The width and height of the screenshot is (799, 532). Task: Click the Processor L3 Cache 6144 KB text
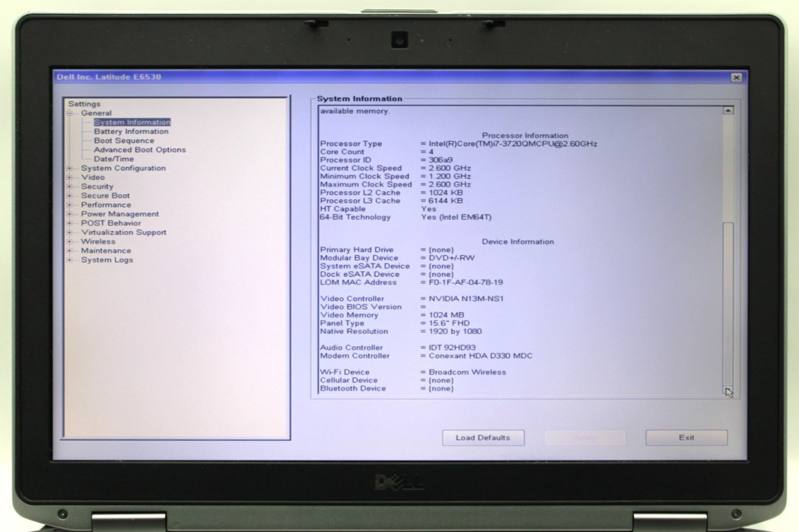pos(445,201)
